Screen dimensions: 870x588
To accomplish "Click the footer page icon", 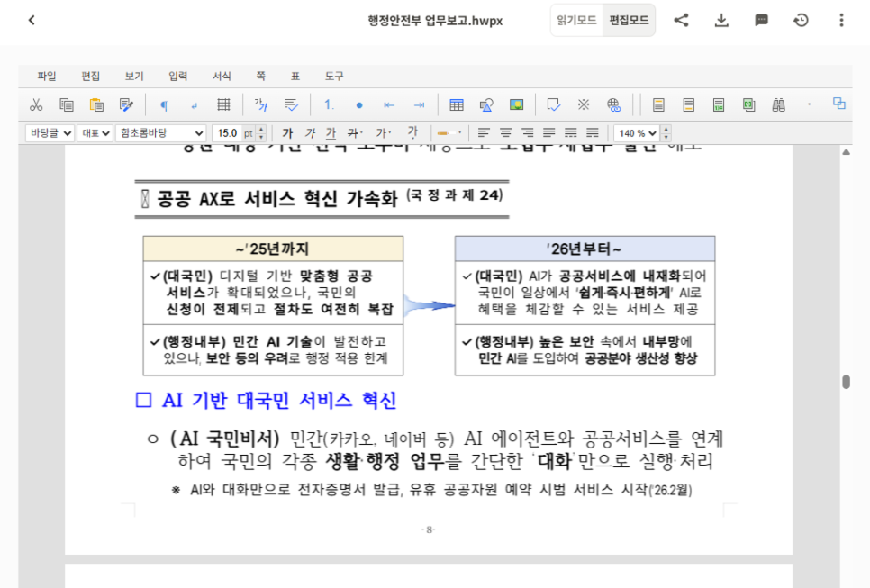I will pos(689,104).
